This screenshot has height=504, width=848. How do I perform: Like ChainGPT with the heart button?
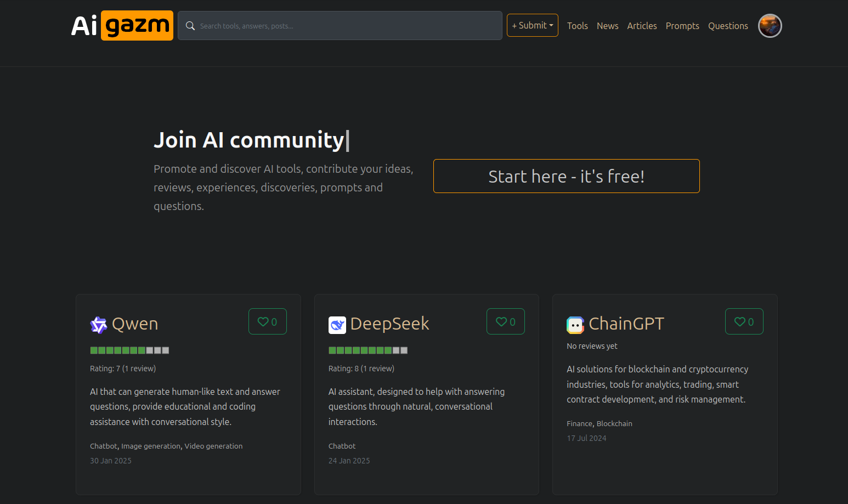click(744, 321)
